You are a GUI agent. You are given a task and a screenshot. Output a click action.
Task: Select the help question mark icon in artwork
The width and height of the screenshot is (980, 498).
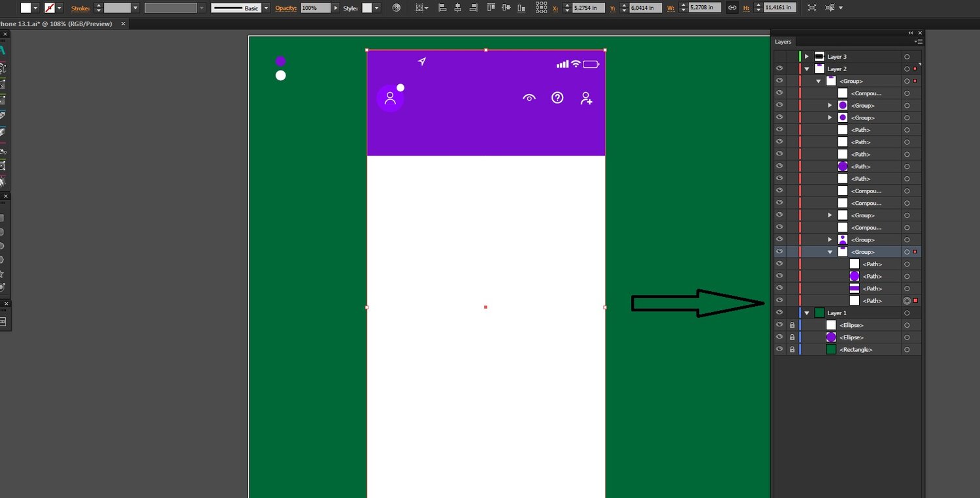pos(557,98)
